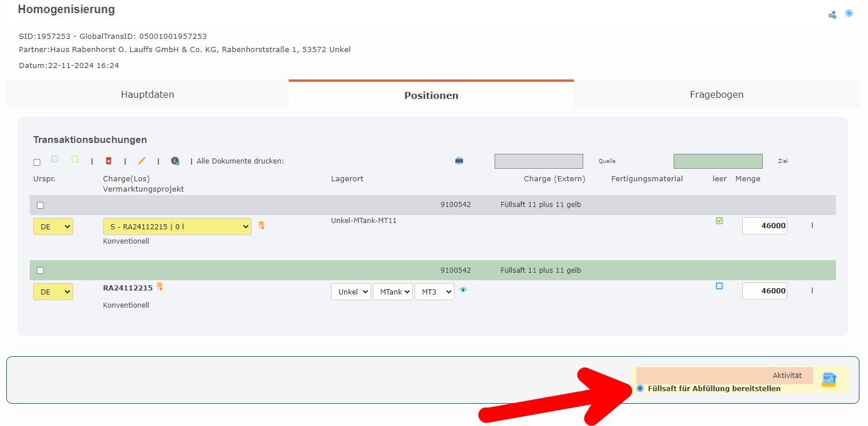This screenshot has width=868, height=426.
Task: Open the globe icon in the toolbar
Action: click(x=176, y=161)
